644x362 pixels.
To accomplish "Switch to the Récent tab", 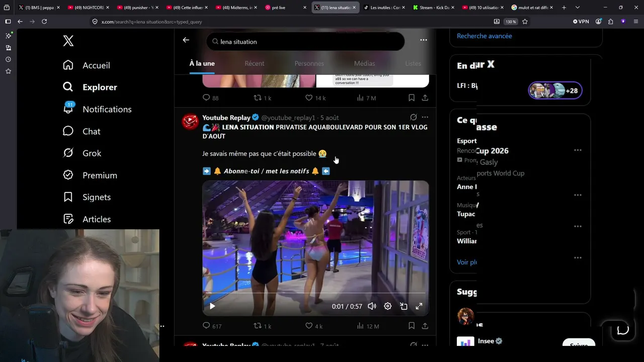I will [x=255, y=63].
